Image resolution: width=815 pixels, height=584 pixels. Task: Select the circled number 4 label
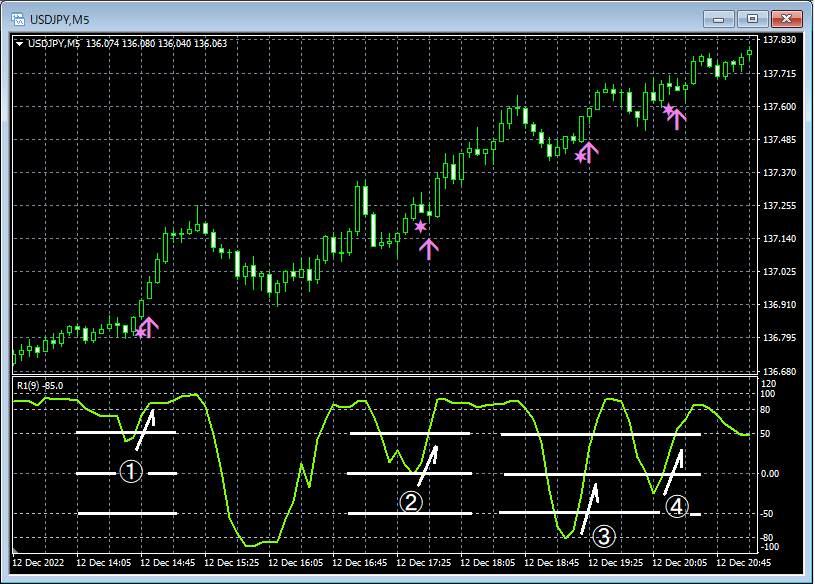click(677, 508)
